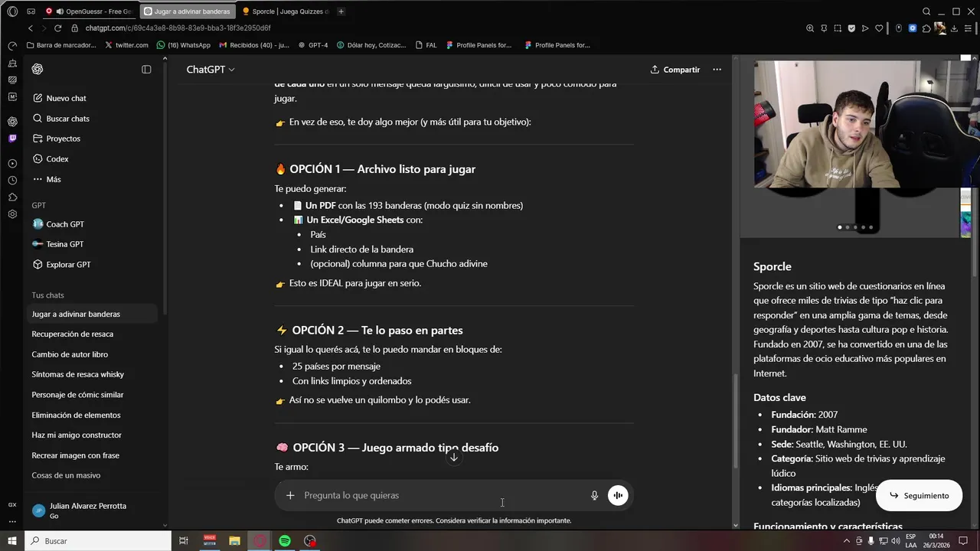Switch to the Sporcle tab
The width and height of the screenshot is (980, 551).
(x=285, y=11)
